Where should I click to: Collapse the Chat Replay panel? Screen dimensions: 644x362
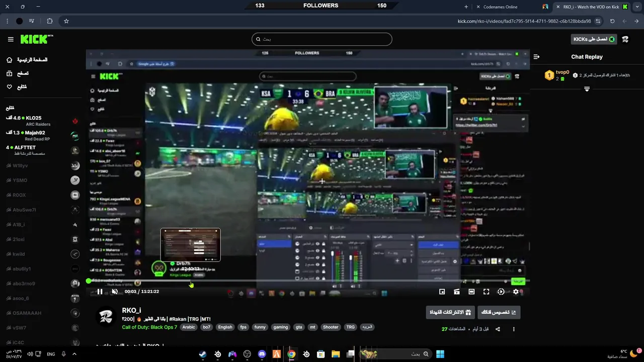(536, 57)
